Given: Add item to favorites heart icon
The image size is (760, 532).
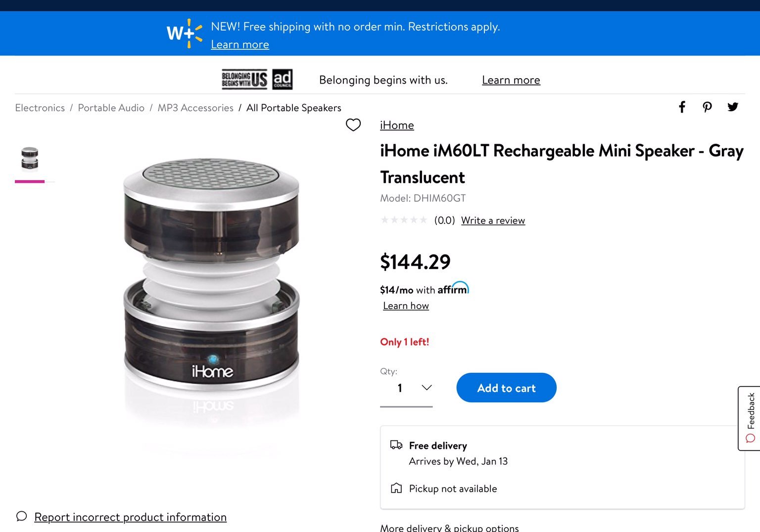Looking at the screenshot, I should pyautogui.click(x=353, y=125).
